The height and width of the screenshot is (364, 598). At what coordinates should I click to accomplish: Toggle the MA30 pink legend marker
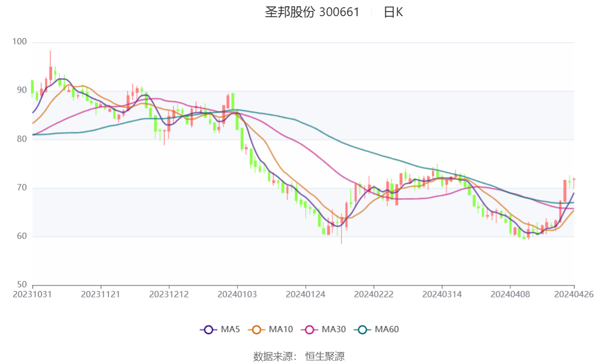309,330
